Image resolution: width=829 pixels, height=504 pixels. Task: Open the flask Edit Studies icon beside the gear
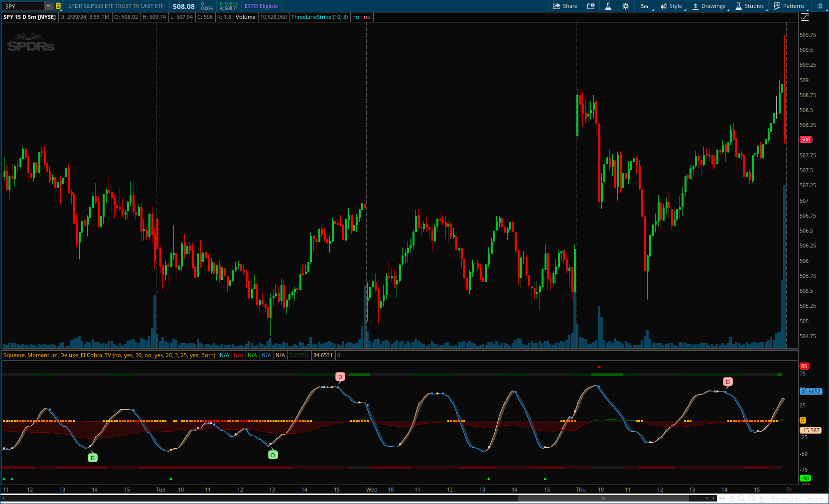coord(608,6)
